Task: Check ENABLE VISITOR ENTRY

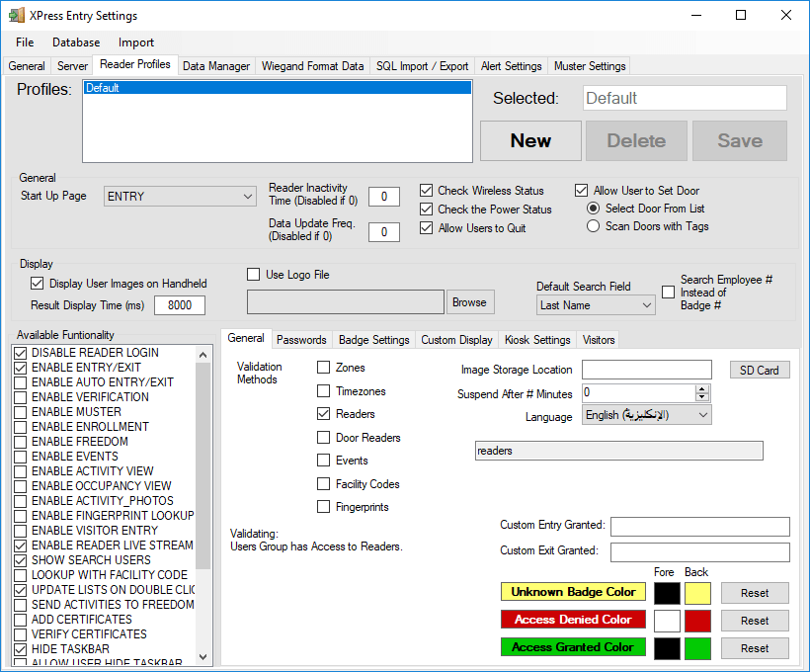Action: click(x=20, y=531)
